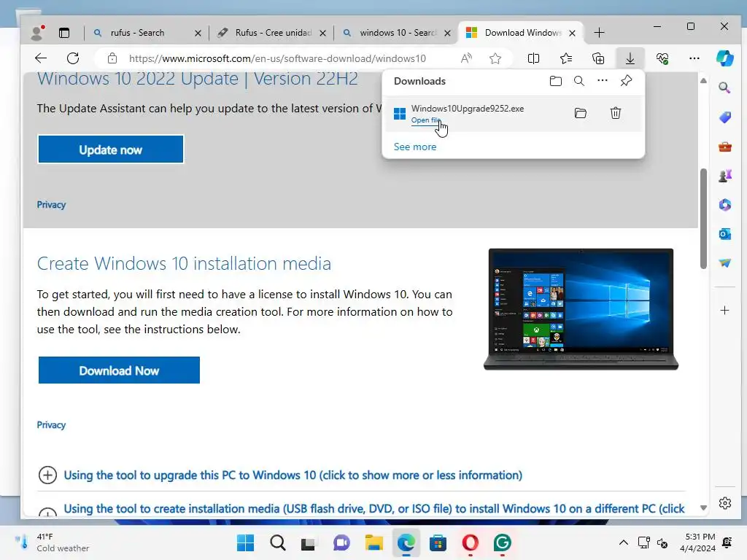Click the Update now button
The width and height of the screenshot is (747, 560).
[111, 149]
